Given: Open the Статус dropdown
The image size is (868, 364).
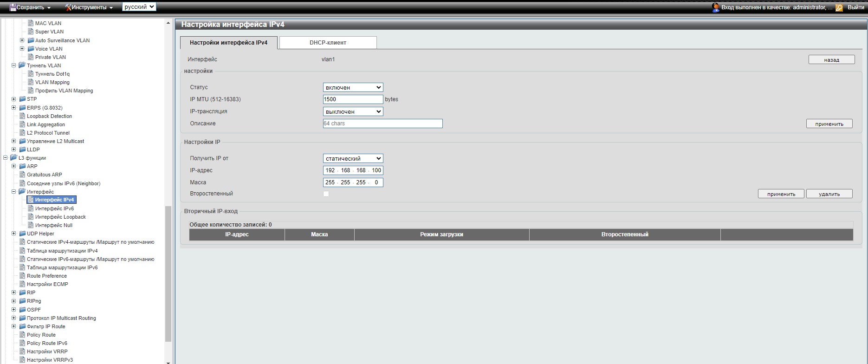Looking at the screenshot, I should click(353, 87).
